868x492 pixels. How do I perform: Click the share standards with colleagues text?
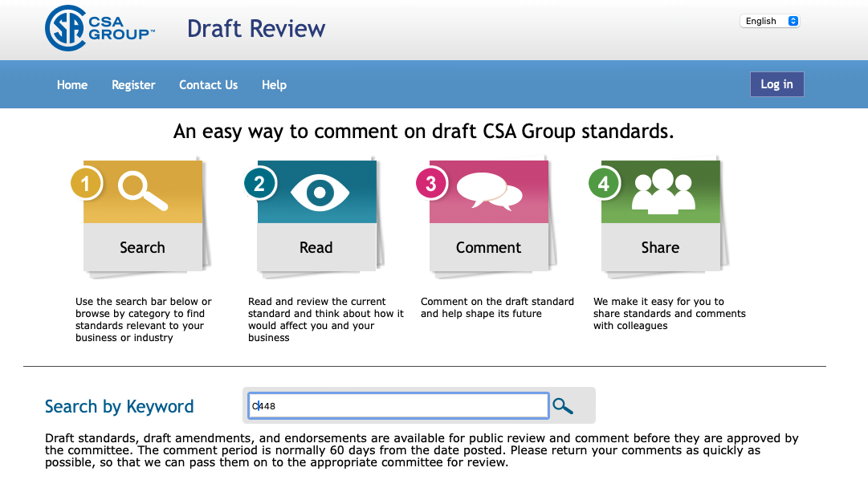pyautogui.click(x=670, y=313)
